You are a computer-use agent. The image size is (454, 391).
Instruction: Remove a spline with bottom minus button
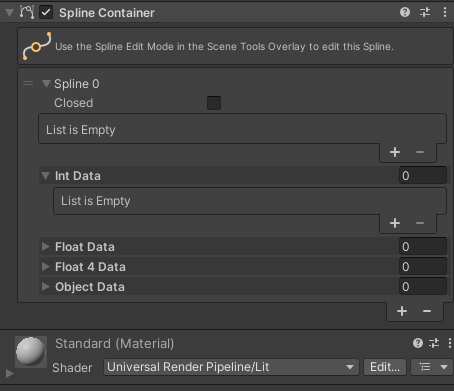pos(427,311)
